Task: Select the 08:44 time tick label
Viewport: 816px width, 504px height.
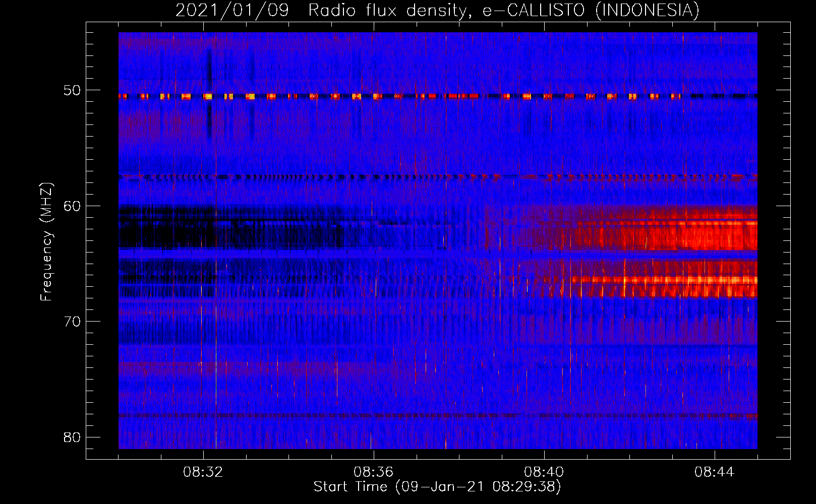Action: click(x=714, y=472)
